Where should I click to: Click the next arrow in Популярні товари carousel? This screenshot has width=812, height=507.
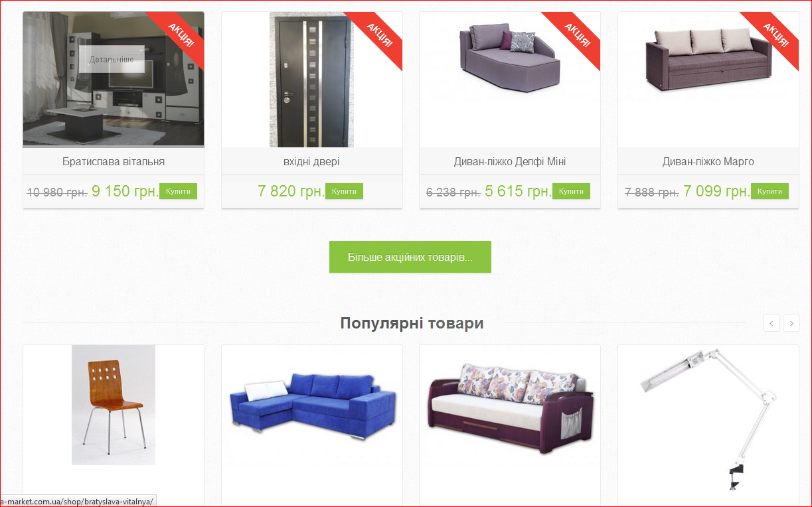pyautogui.click(x=791, y=323)
